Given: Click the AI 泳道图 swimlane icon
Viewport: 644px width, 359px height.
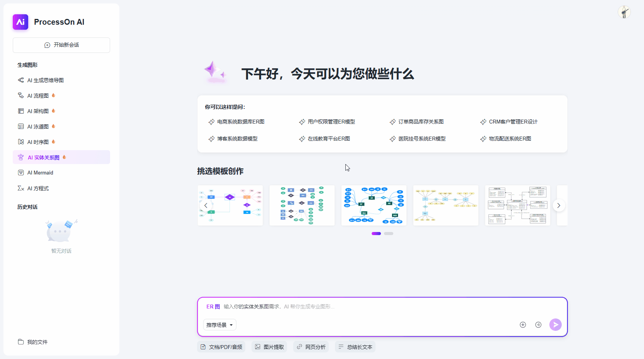Looking at the screenshot, I should pos(21,126).
